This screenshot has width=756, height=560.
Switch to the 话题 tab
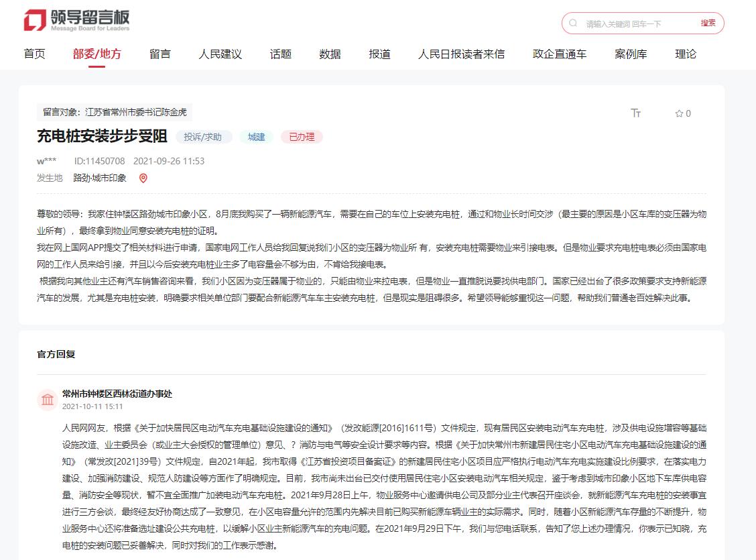click(x=281, y=54)
